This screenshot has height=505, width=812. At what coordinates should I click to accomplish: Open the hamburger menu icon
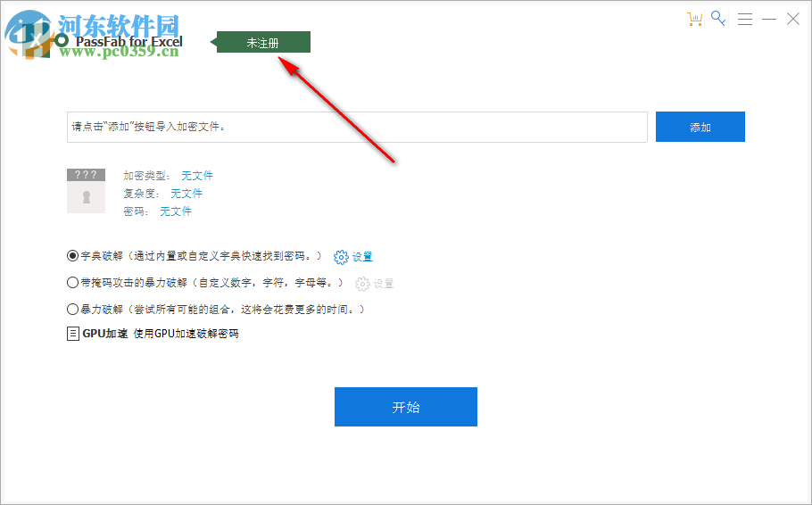point(745,19)
